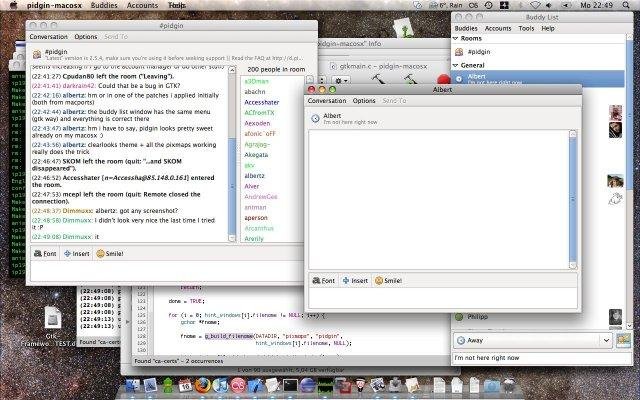Viewport: 640px width, 400px height.
Task: Select user 'albertz' in room list
Action: pyautogui.click(x=254, y=176)
